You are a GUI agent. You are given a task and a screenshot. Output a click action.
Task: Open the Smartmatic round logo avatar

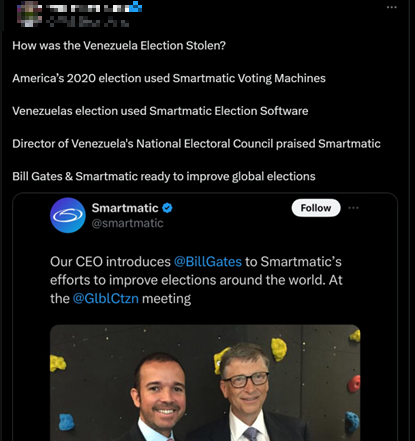(x=68, y=215)
